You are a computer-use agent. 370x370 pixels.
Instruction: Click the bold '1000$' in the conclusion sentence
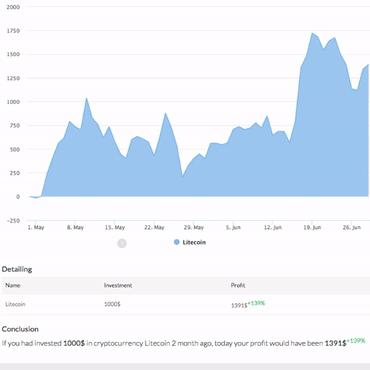click(x=74, y=343)
